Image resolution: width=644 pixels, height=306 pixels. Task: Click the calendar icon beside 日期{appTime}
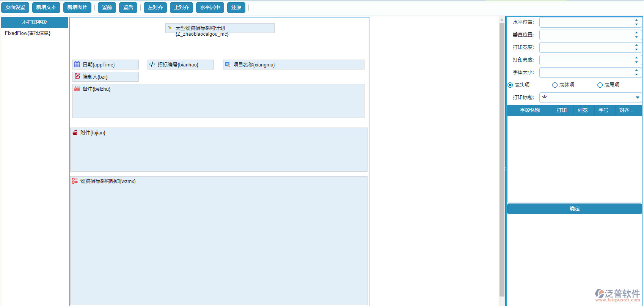(x=77, y=65)
